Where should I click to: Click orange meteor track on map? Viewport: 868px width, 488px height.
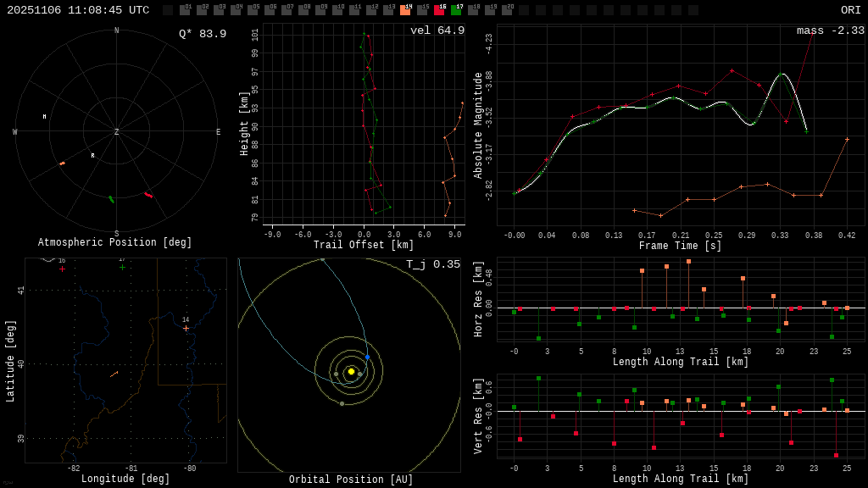114,374
